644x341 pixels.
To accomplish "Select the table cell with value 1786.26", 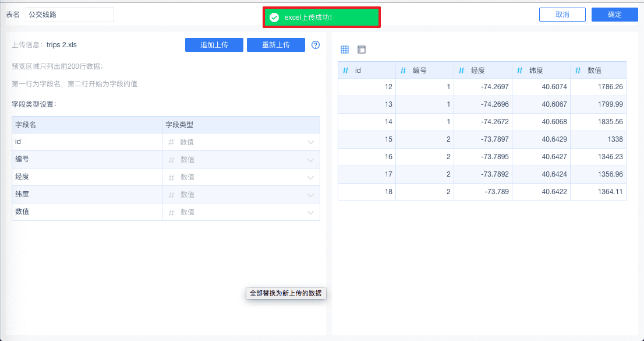I will coord(598,87).
